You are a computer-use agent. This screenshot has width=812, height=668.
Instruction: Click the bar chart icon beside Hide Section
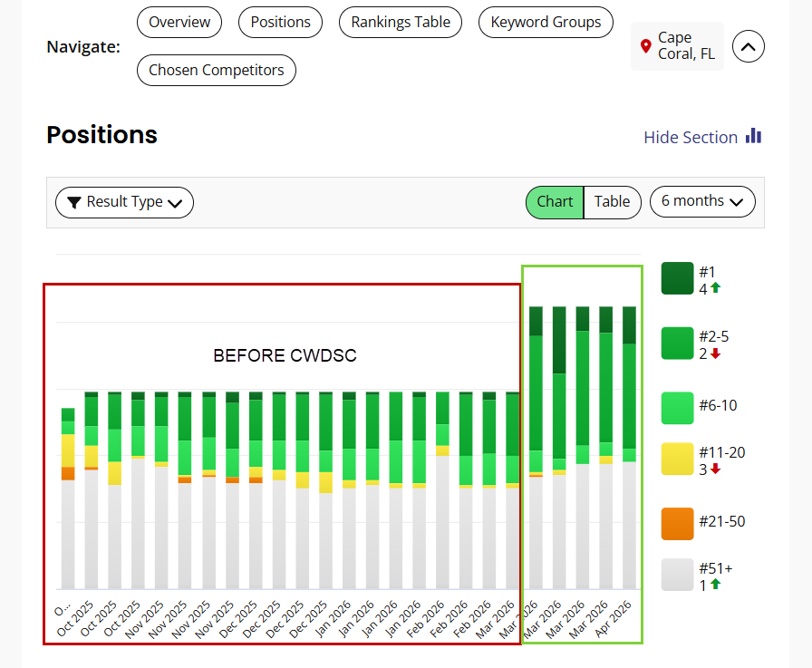(753, 136)
